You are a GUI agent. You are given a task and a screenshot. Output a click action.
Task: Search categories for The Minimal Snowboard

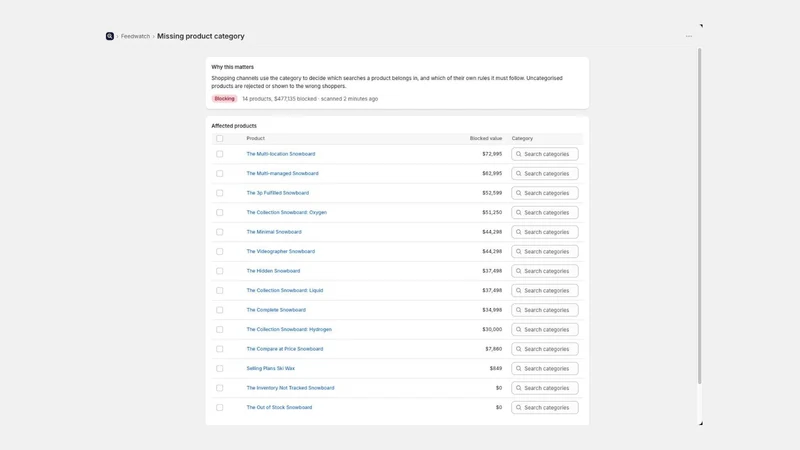point(544,232)
